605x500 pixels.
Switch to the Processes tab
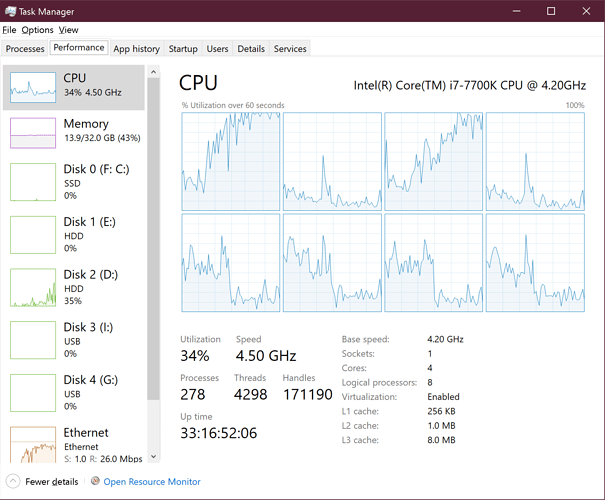pyautogui.click(x=25, y=48)
